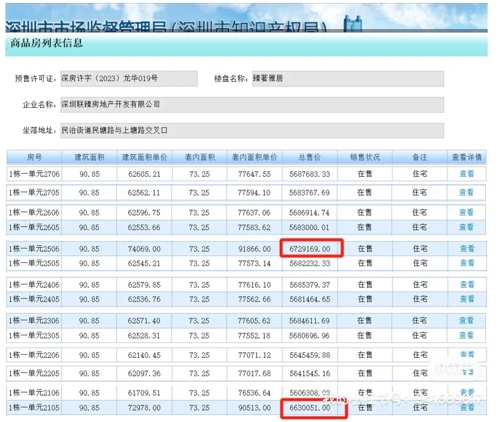
Task: Click the 建筑面积 column header
Action: point(90,157)
